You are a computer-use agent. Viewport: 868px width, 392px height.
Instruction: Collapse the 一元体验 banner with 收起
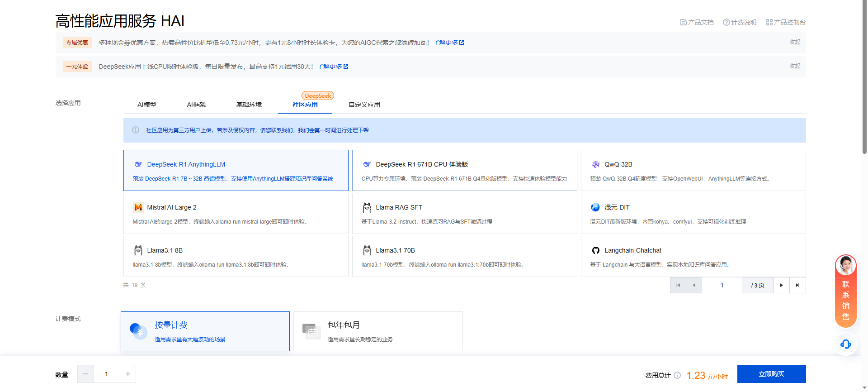click(x=795, y=66)
